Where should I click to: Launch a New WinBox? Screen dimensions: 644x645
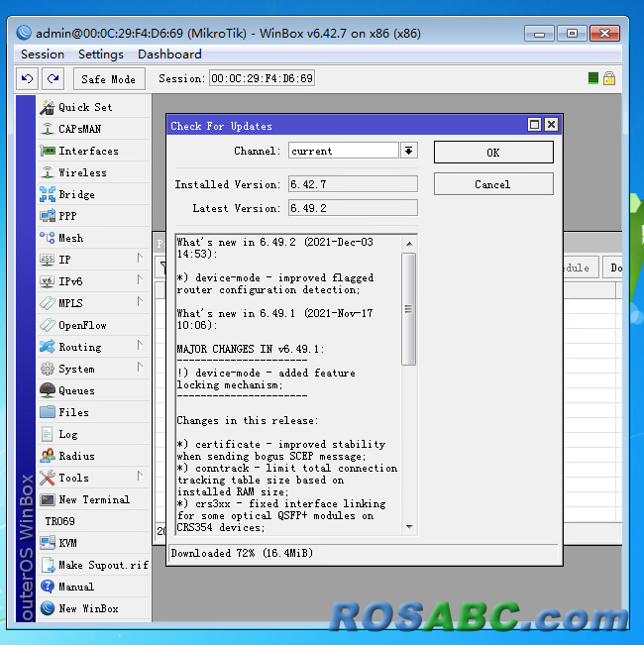(x=94, y=608)
